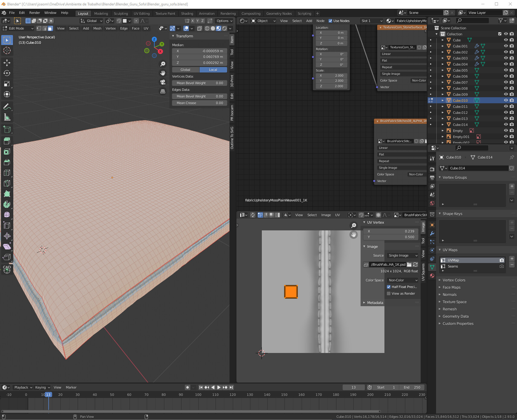This screenshot has height=420, width=517.
Task: Select the Measure tool
Action: pos(7,117)
